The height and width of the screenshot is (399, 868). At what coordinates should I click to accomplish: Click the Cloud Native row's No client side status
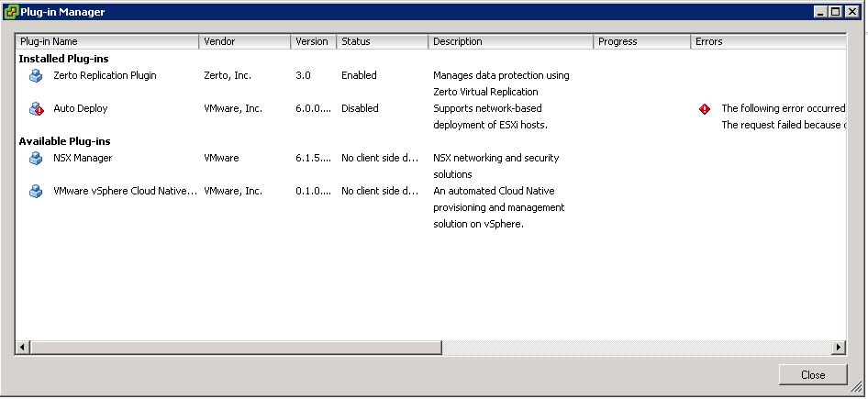point(380,191)
